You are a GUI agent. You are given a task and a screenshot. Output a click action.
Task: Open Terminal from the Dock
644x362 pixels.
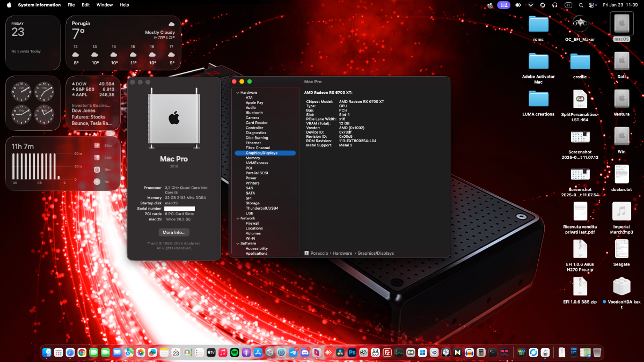[x=493, y=353]
